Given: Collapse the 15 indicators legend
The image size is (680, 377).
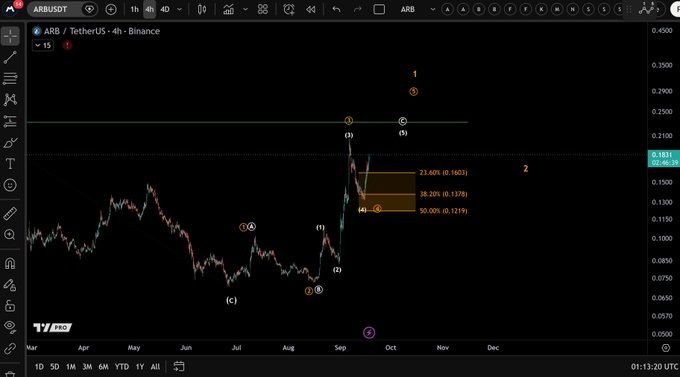Looking at the screenshot, I should 43,45.
